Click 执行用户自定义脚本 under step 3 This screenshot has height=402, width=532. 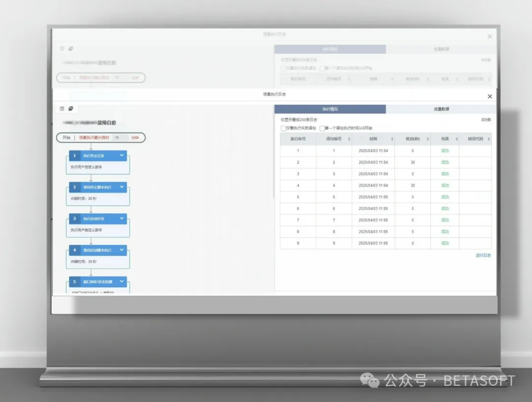pos(86,230)
